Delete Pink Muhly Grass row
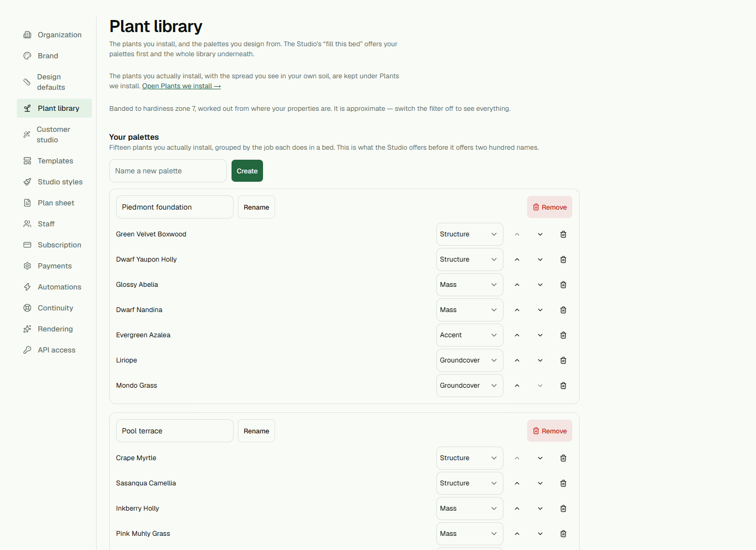 click(563, 534)
